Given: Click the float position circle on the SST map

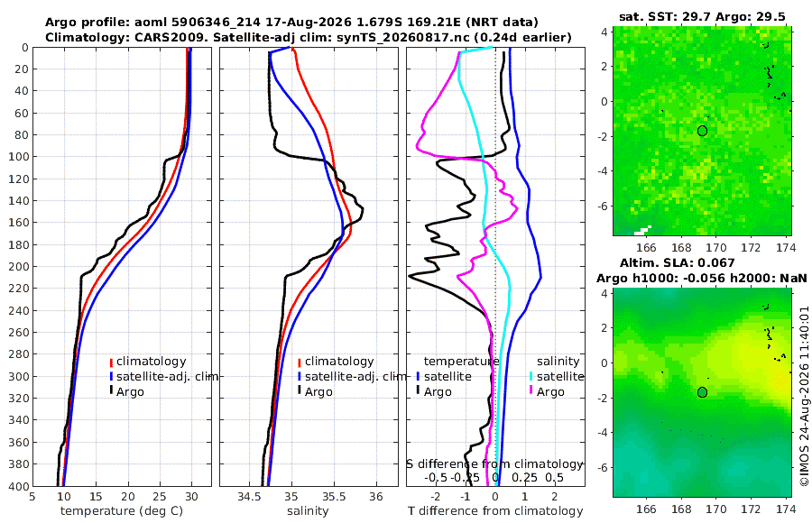Looking at the screenshot, I should 702,131.
